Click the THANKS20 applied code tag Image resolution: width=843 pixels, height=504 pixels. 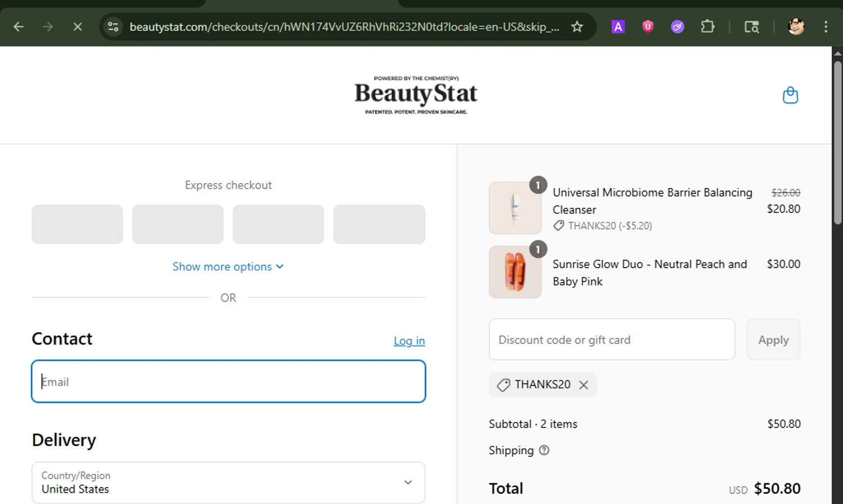click(x=542, y=385)
